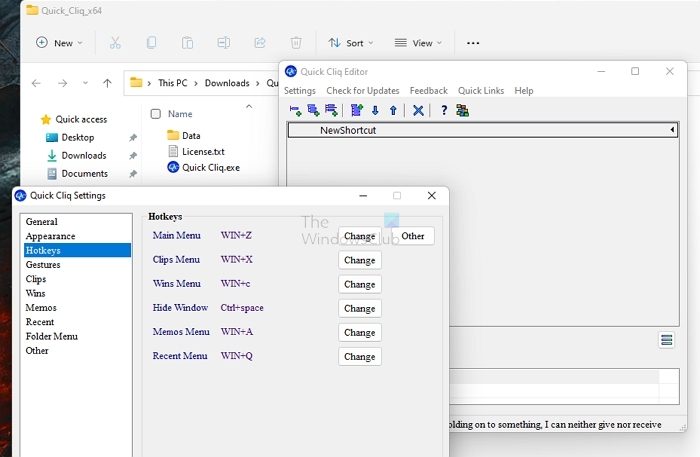Change the Recent Menu hotkey
Screen dimensions: 700x457
pyautogui.click(x=360, y=357)
